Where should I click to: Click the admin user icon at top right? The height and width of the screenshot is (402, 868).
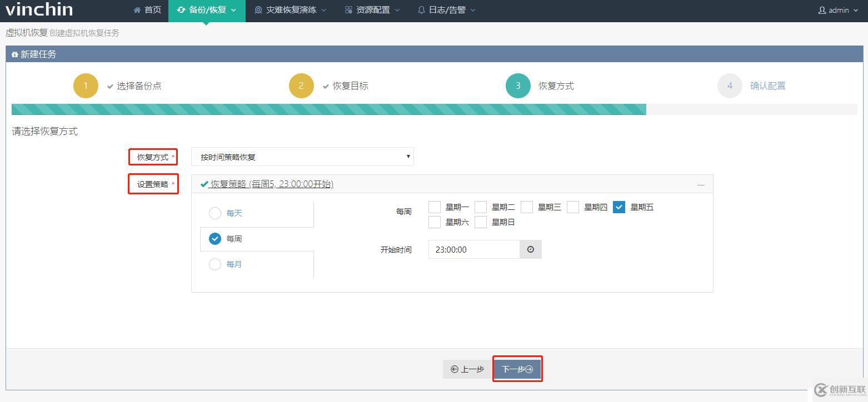click(822, 9)
